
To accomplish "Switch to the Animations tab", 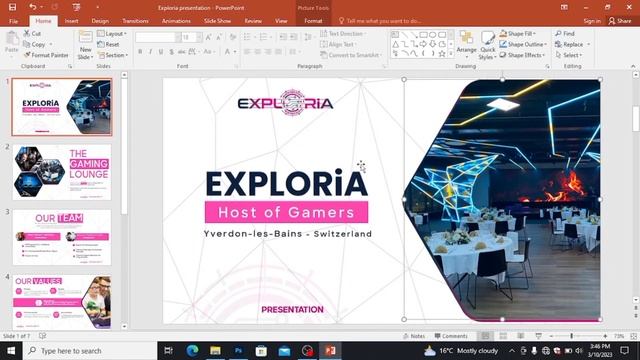I will click(176, 21).
